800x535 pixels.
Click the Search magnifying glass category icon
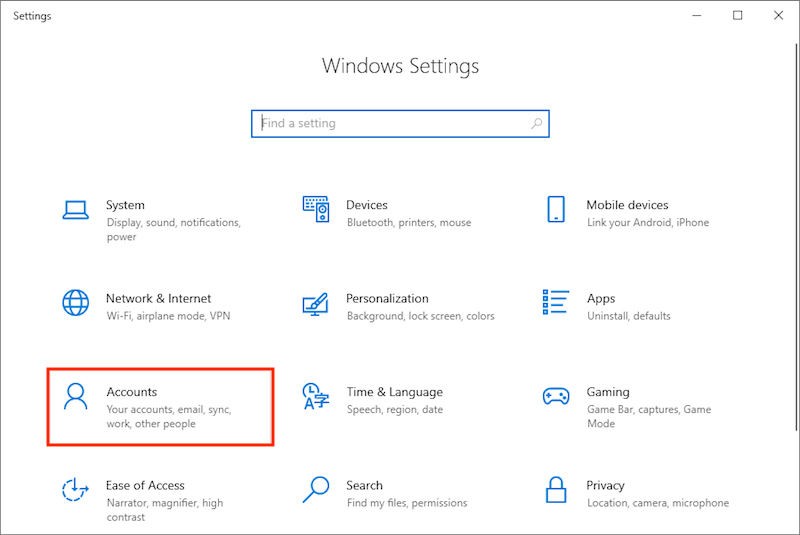(316, 490)
